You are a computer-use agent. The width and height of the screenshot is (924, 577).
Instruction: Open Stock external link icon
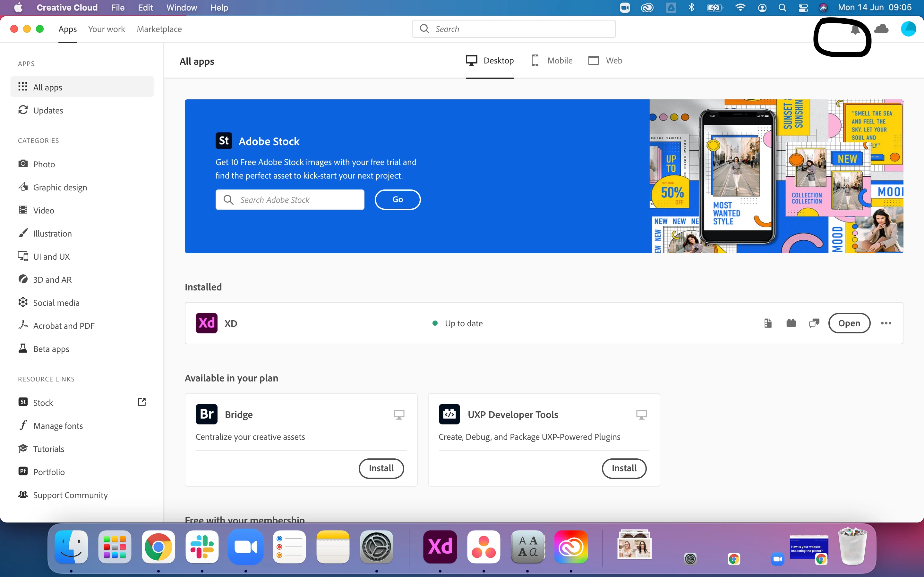coord(142,402)
